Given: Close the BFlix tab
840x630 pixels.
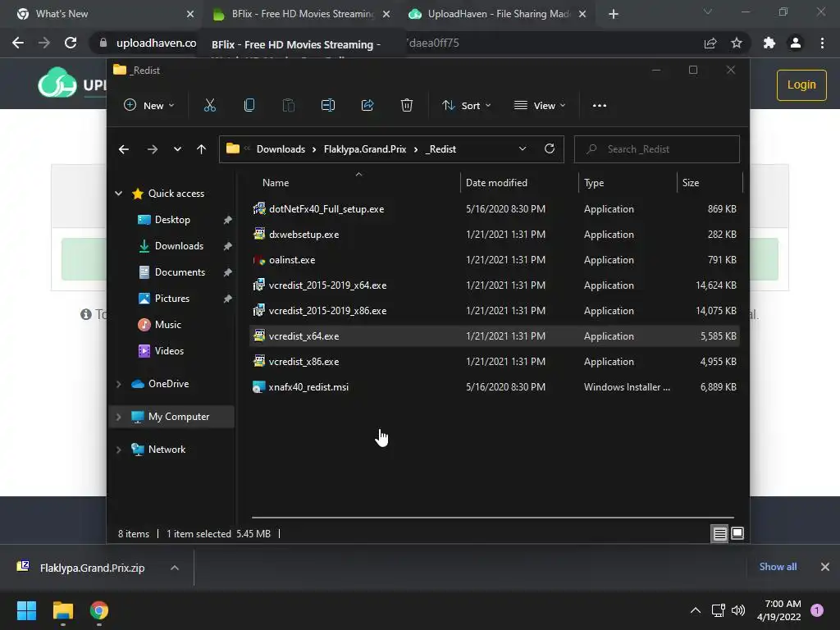Looking at the screenshot, I should [386, 14].
